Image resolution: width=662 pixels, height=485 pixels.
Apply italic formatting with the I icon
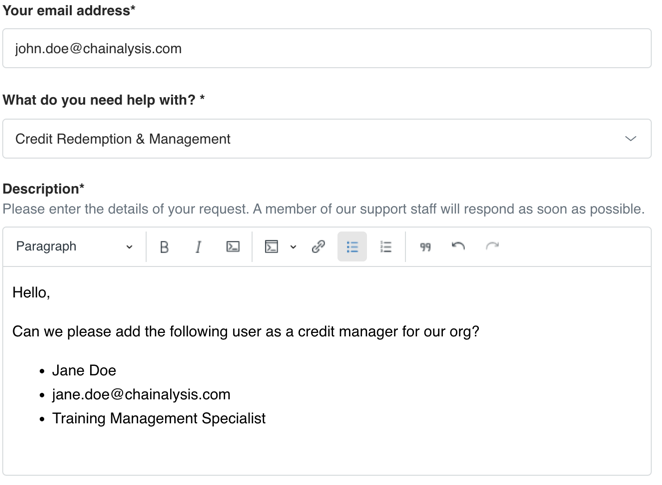(x=198, y=247)
